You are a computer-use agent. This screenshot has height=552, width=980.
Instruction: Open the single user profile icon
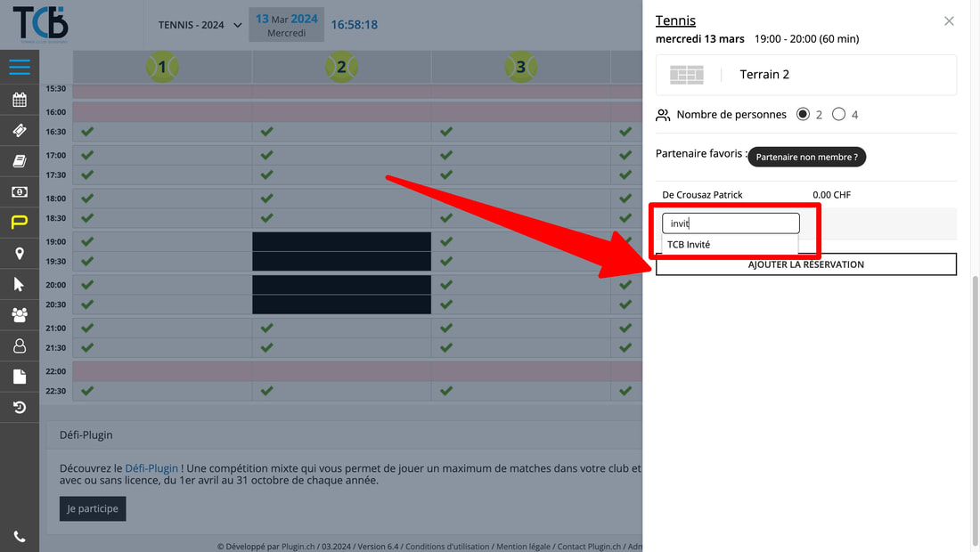click(x=20, y=345)
